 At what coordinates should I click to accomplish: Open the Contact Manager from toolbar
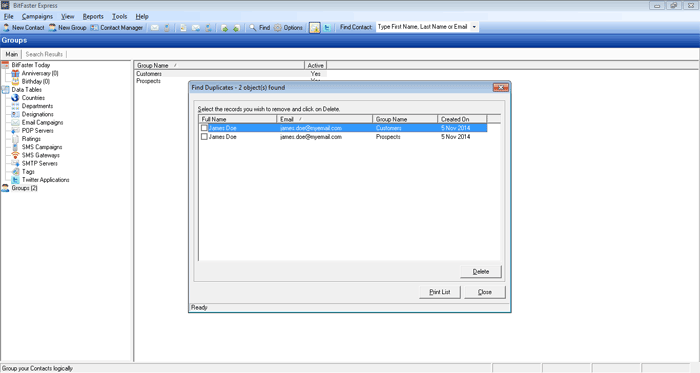click(117, 28)
